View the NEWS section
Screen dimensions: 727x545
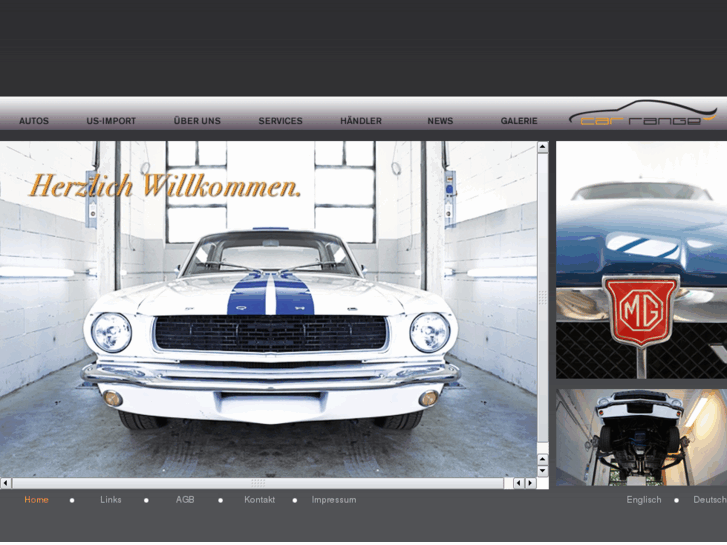440,121
